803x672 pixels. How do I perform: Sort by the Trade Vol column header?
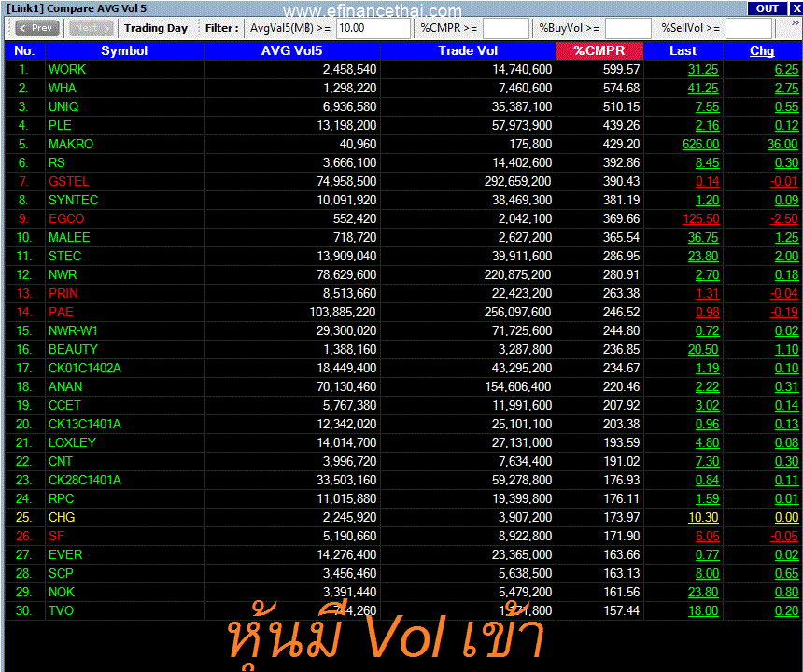coord(468,50)
